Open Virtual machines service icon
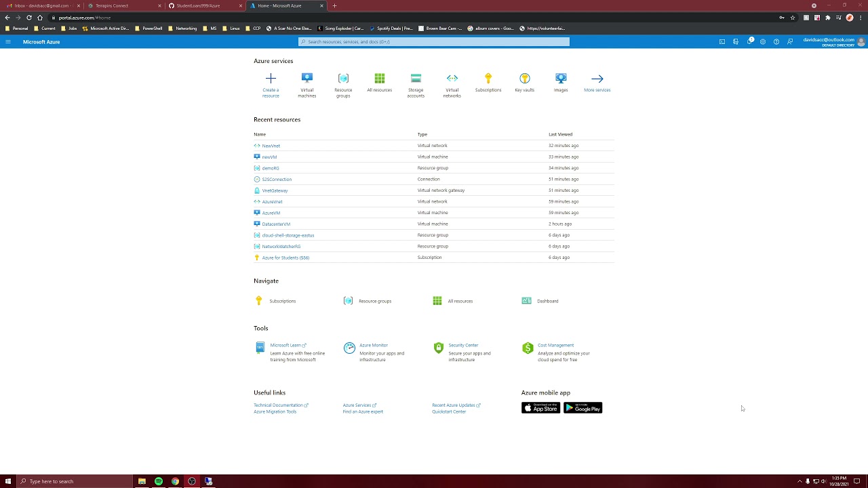Screen dimensions: 868x488 307,79
